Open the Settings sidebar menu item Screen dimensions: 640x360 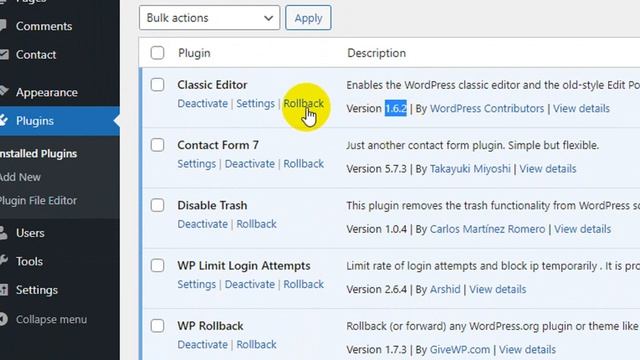coord(37,290)
